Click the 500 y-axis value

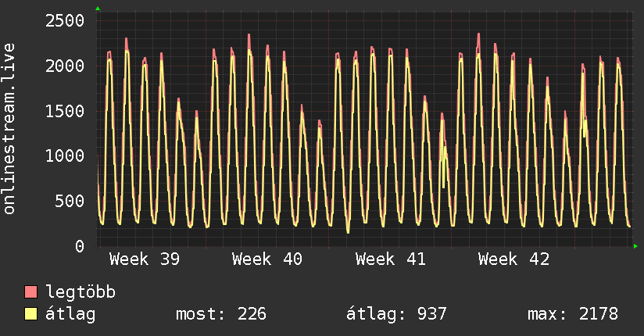pos(70,201)
